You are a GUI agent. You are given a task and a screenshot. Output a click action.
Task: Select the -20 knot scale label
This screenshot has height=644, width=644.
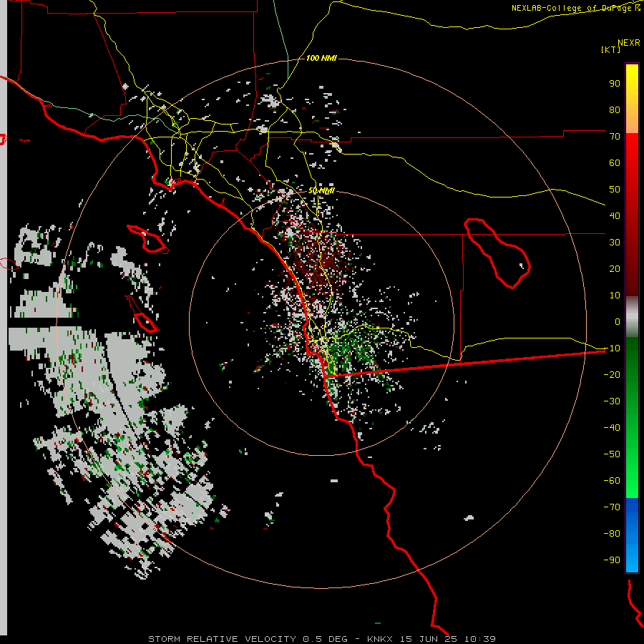612,374
